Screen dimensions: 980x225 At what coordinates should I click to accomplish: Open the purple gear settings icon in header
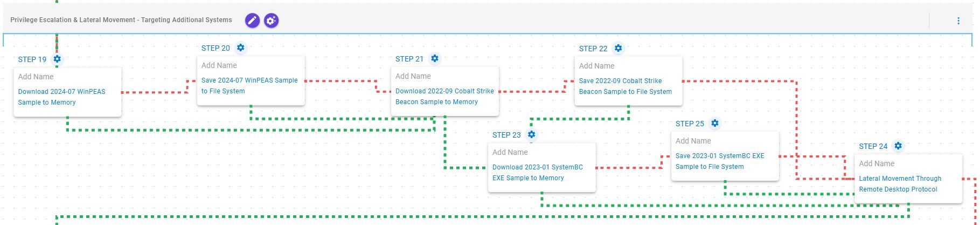tap(272, 21)
